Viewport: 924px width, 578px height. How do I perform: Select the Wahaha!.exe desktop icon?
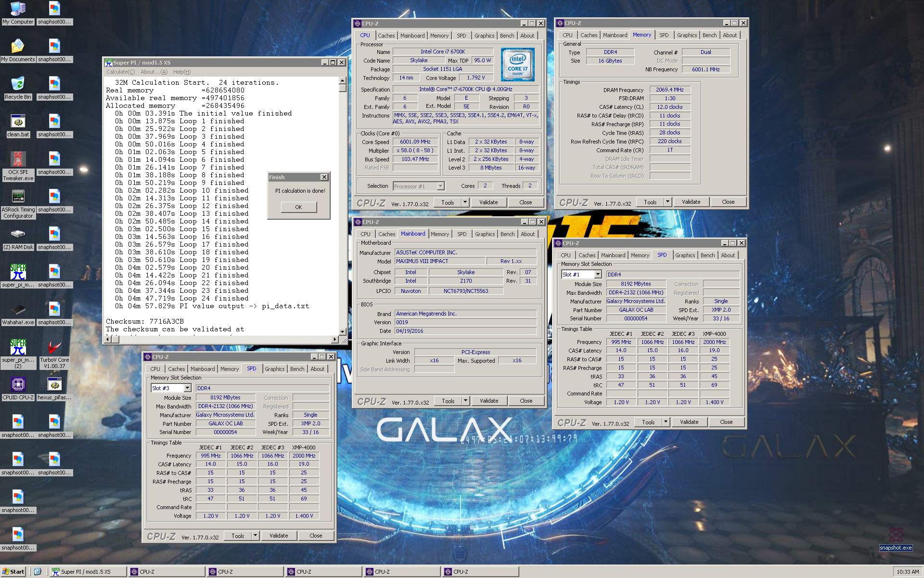tap(18, 314)
